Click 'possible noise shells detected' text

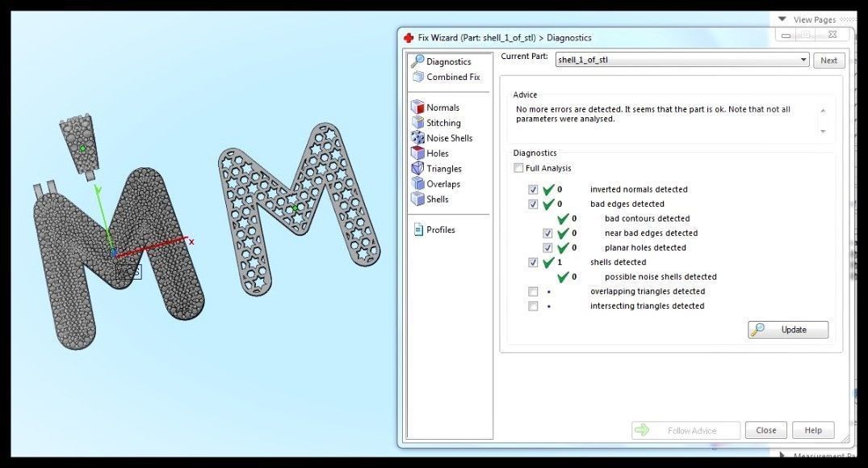click(660, 277)
